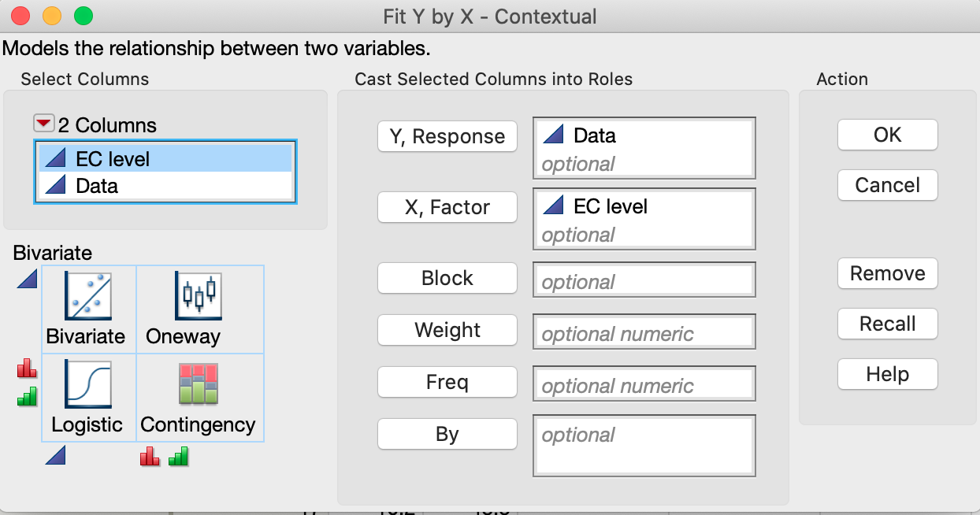This screenshot has height=515, width=980.
Task: Click continuous icon beside Data in Y role
Action: [x=554, y=135]
